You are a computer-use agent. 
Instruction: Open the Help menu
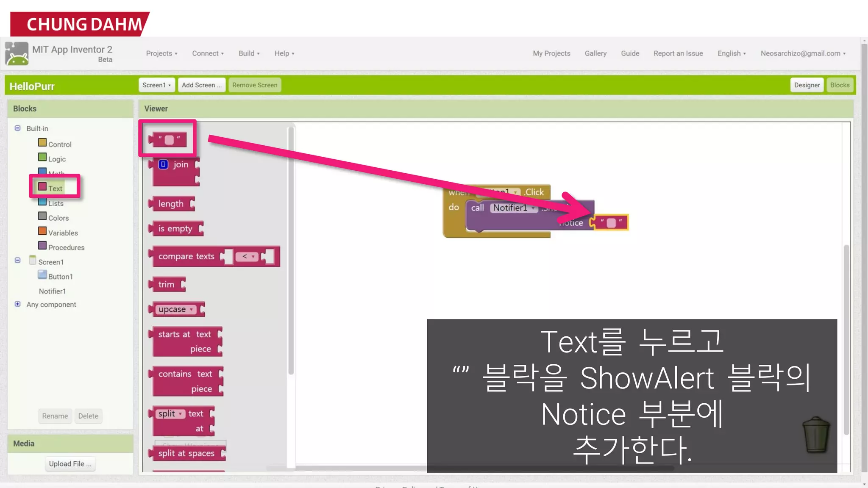pyautogui.click(x=284, y=53)
